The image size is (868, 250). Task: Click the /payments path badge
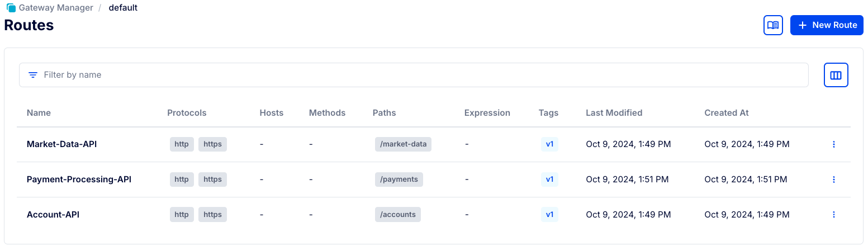coord(399,180)
